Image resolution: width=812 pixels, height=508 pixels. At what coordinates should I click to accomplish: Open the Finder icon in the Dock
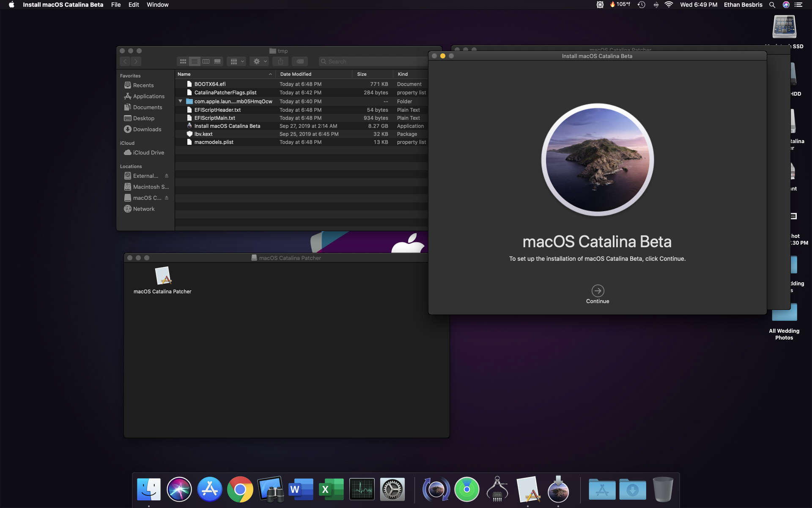coord(149,489)
